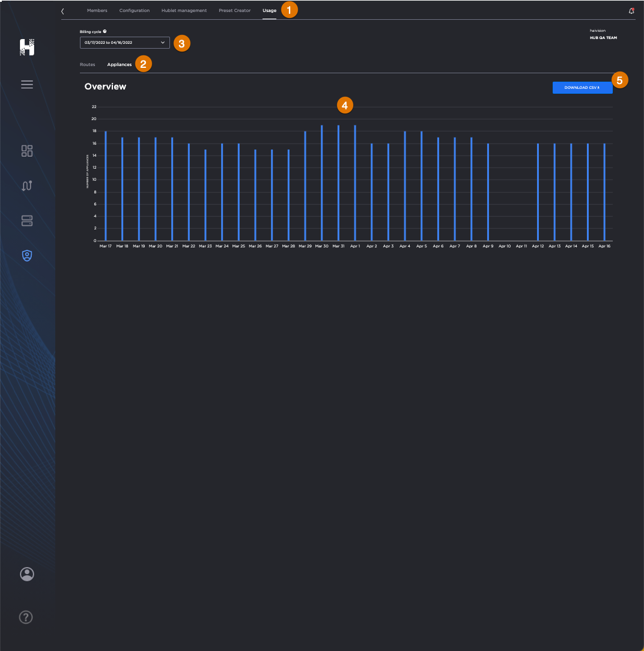The width and height of the screenshot is (644, 651).
Task: Open the billing cycle date dropdown
Action: click(x=124, y=43)
